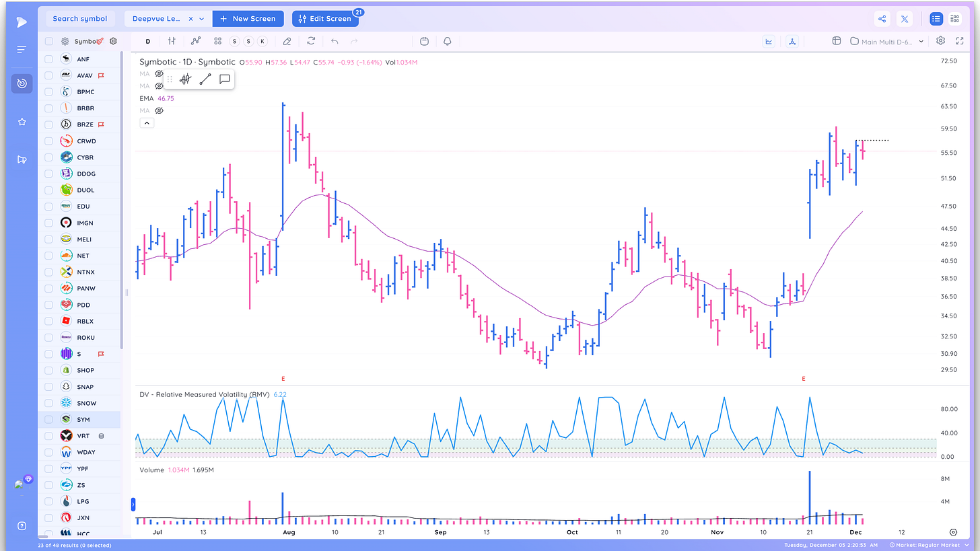Select the NTNX row in watchlist

coord(79,272)
